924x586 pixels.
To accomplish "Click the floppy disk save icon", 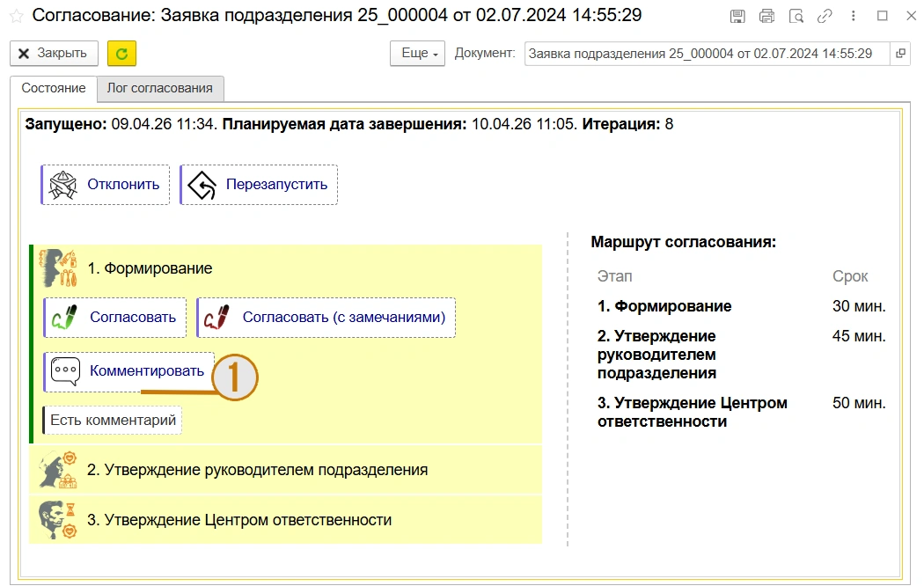I will coord(737,17).
